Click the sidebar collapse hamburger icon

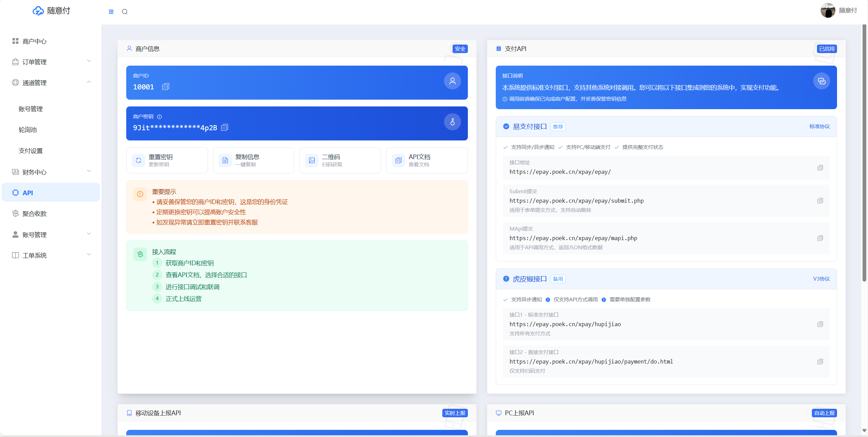(x=111, y=12)
